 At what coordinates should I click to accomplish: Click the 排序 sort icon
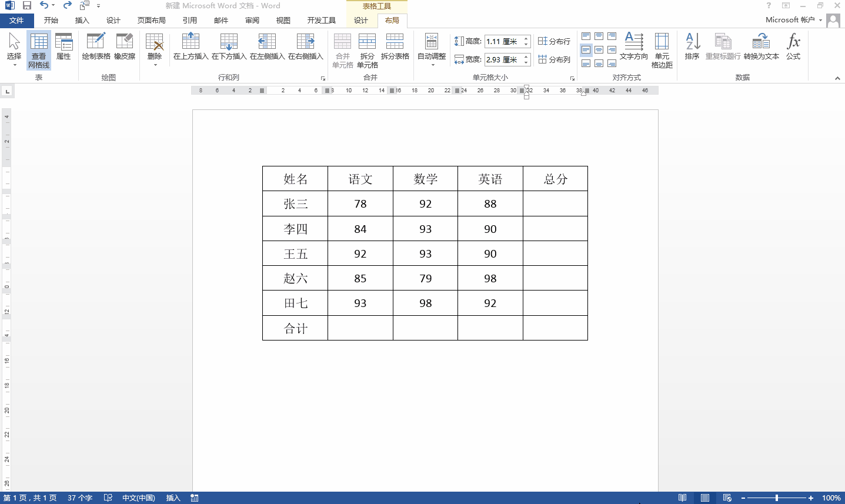click(692, 47)
